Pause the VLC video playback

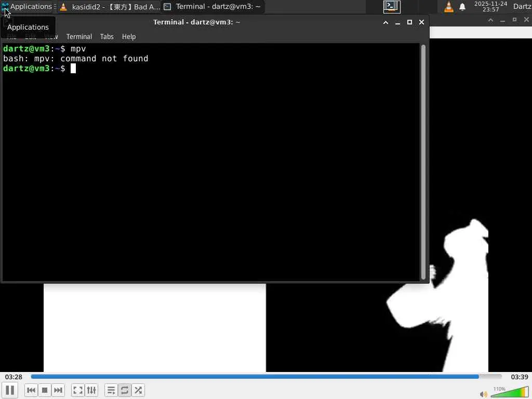point(10,390)
